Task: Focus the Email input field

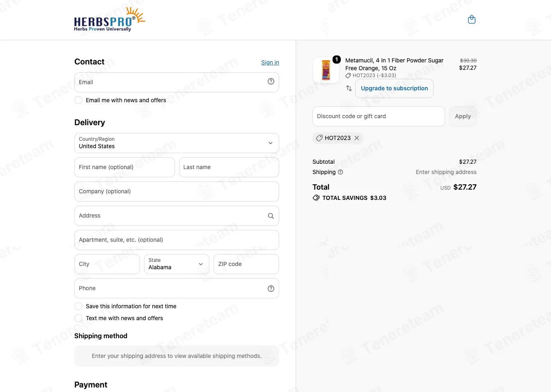Action: [x=177, y=82]
